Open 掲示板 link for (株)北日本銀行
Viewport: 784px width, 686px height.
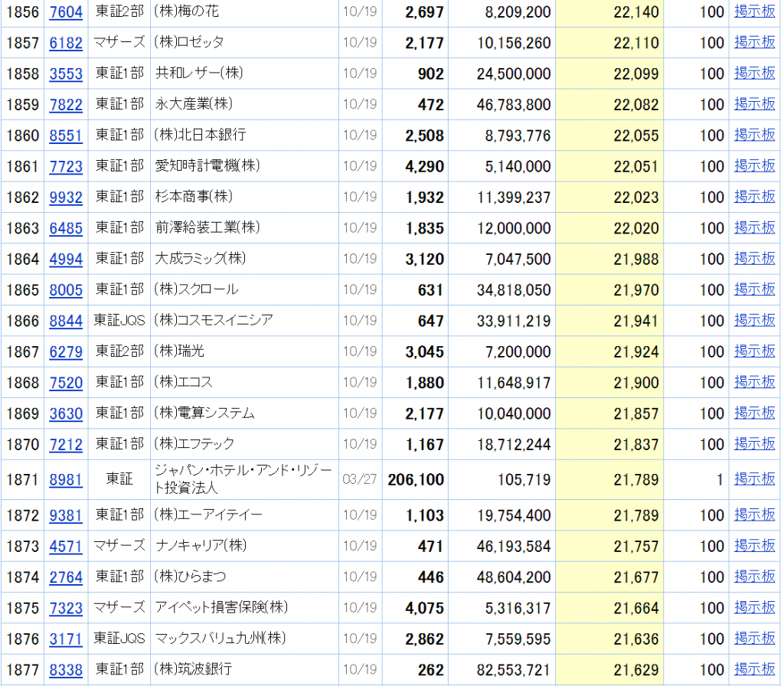pos(754,135)
